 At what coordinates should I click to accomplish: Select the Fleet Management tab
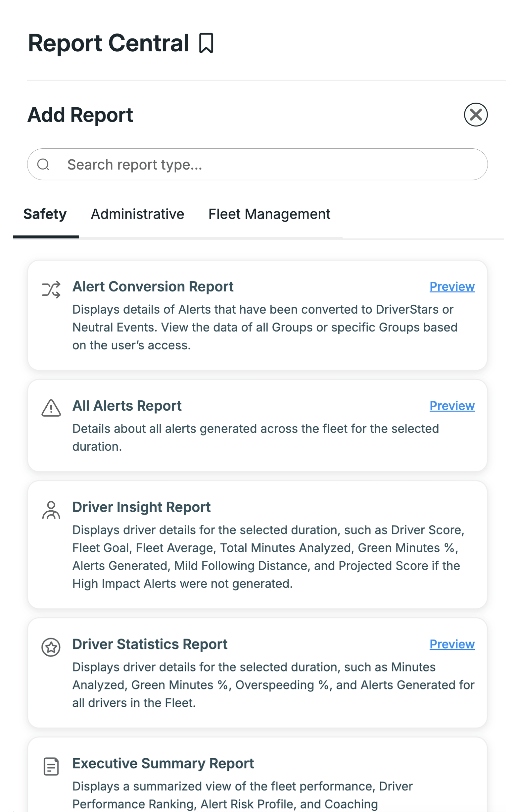(269, 214)
